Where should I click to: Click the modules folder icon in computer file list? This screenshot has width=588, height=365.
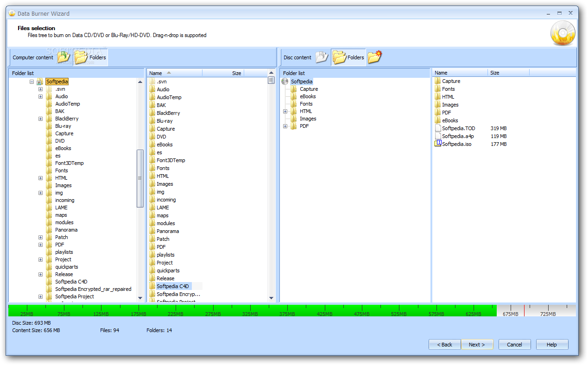152,223
